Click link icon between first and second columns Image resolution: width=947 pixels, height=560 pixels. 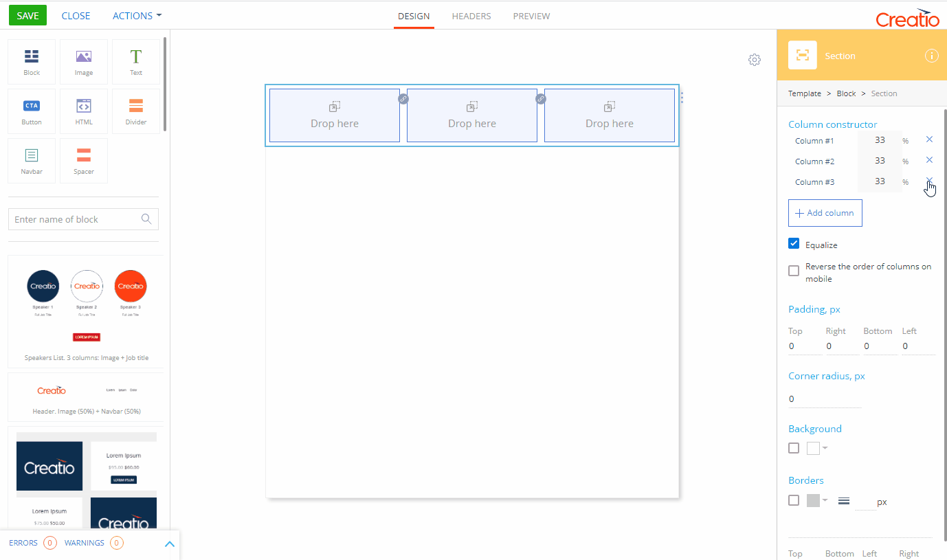pyautogui.click(x=403, y=99)
